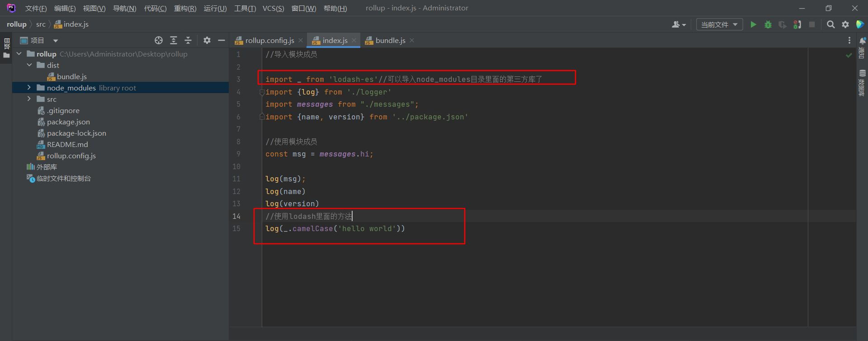868x341 pixels.
Task: Toggle fold marker on line 4
Action: pyautogui.click(x=262, y=92)
